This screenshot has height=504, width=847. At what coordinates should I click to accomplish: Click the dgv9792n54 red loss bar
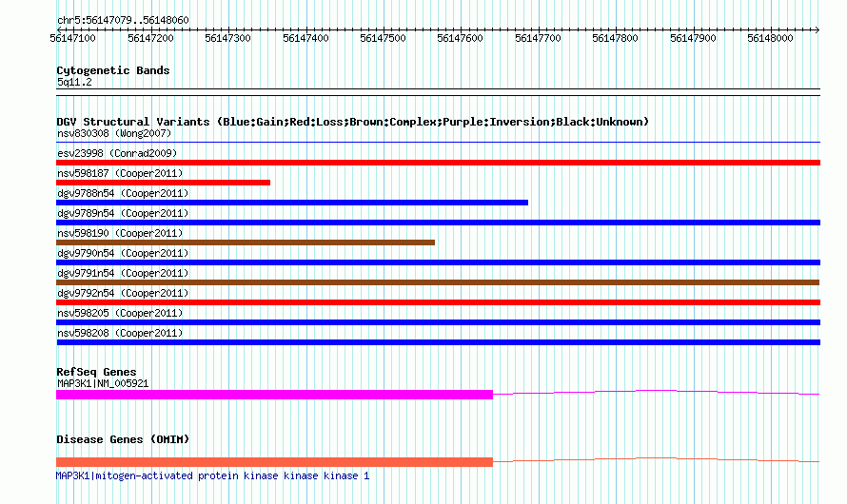(x=438, y=302)
